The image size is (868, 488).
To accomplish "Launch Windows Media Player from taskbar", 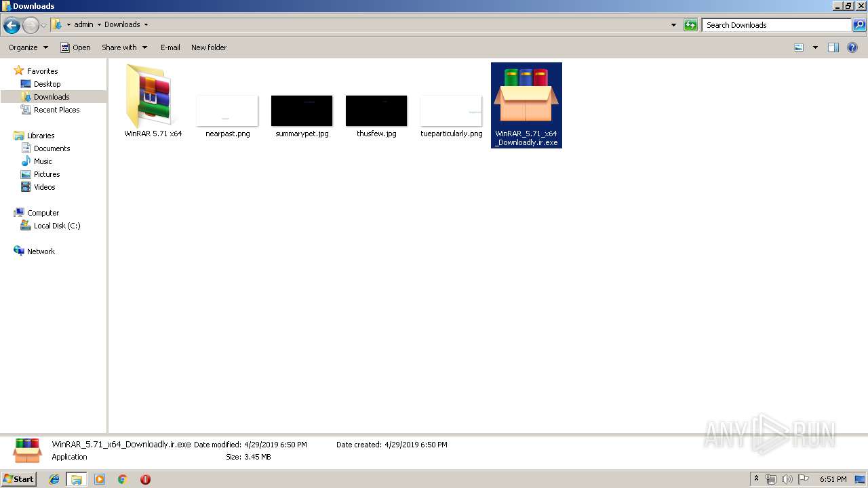I will (100, 479).
